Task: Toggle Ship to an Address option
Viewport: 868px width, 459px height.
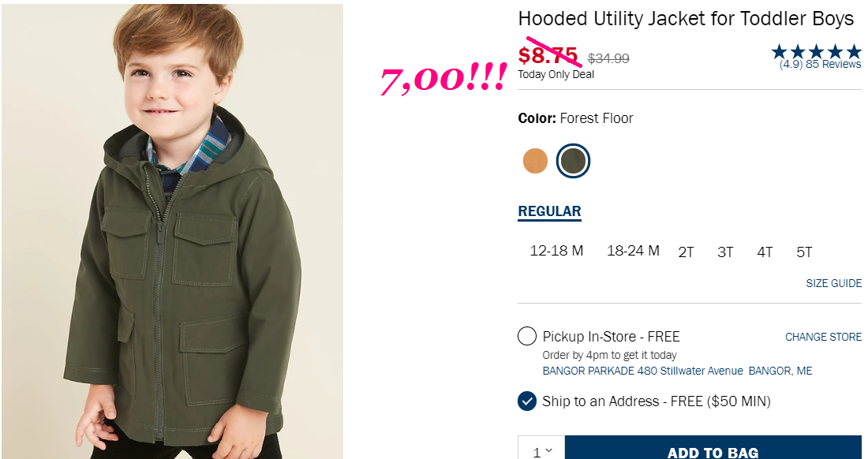Action: 527,401
